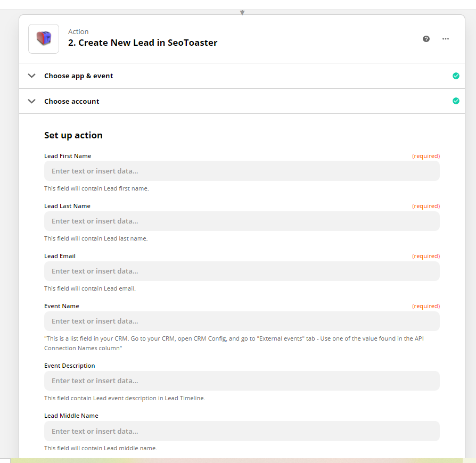Viewport: 476px width, 463px height.
Task: Click the 'This field will contain Lead first name.' hint
Action: (x=96, y=188)
